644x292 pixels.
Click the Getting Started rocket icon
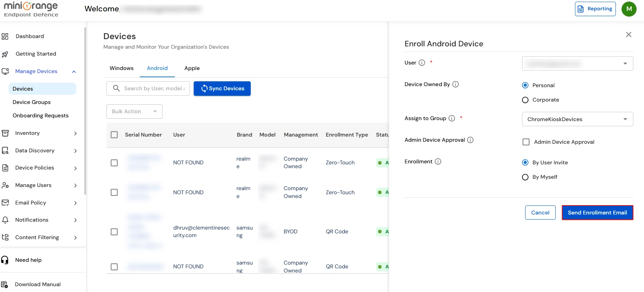(x=5, y=54)
